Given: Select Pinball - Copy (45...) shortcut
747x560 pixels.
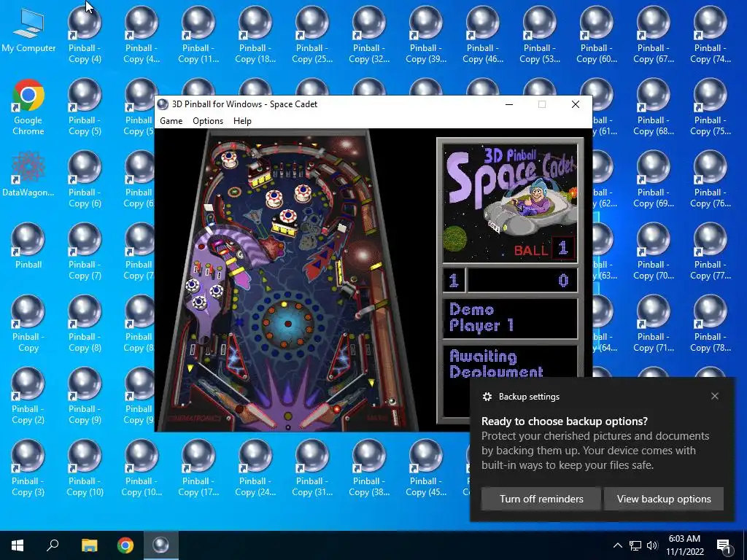Looking at the screenshot, I should pyautogui.click(x=426, y=469).
